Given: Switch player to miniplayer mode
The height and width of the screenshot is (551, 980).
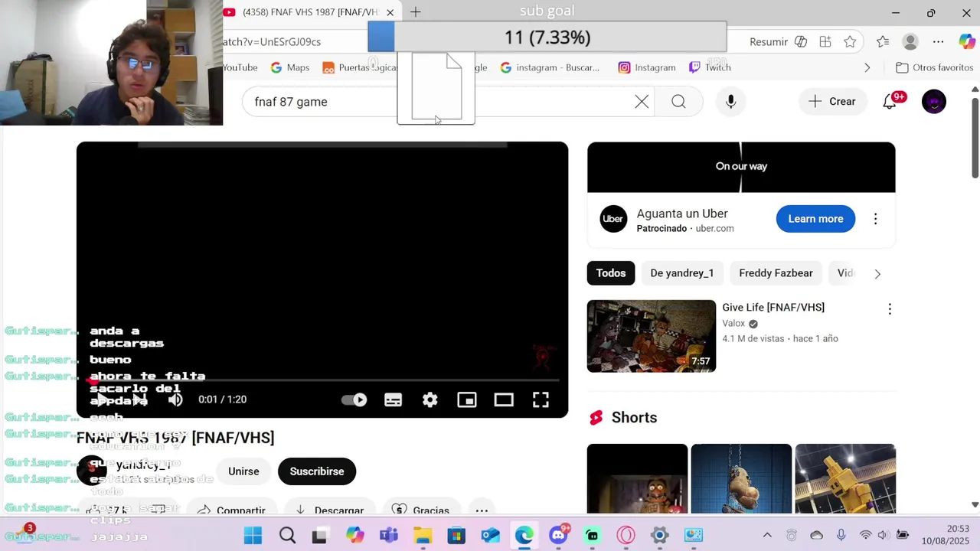Looking at the screenshot, I should coord(466,399).
